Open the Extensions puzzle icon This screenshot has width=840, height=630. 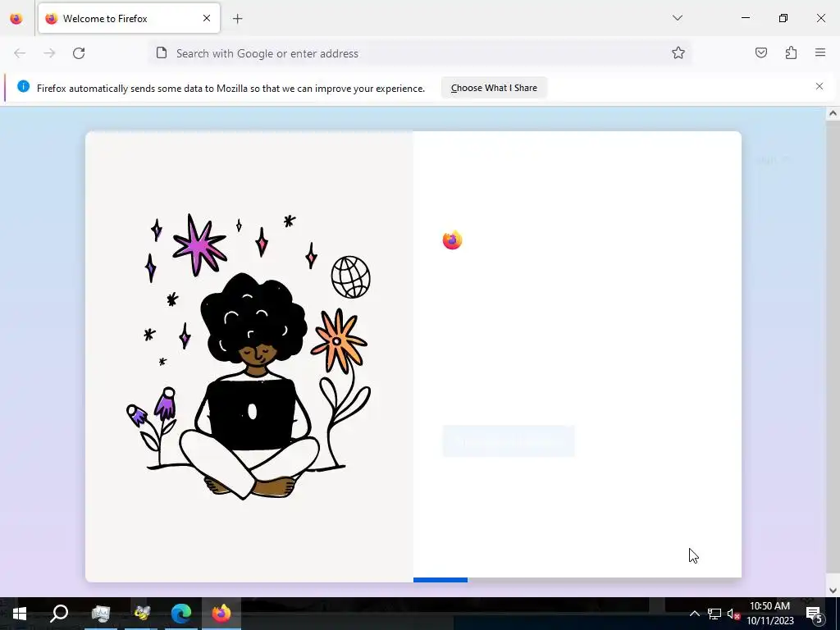[791, 53]
